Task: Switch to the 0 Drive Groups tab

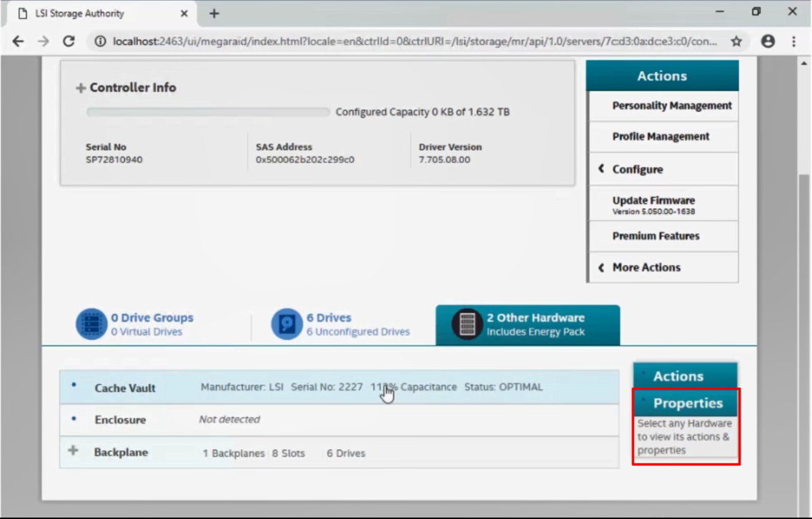Action: tap(151, 325)
